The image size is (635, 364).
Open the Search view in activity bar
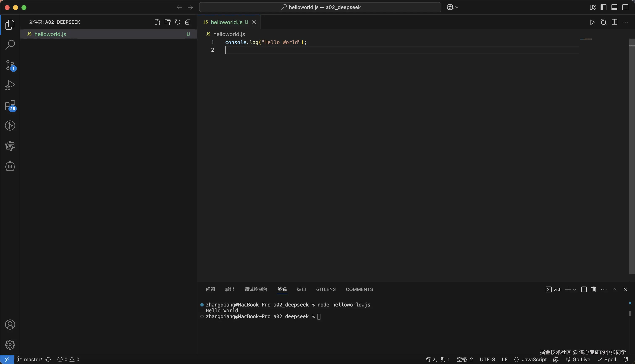(10, 45)
